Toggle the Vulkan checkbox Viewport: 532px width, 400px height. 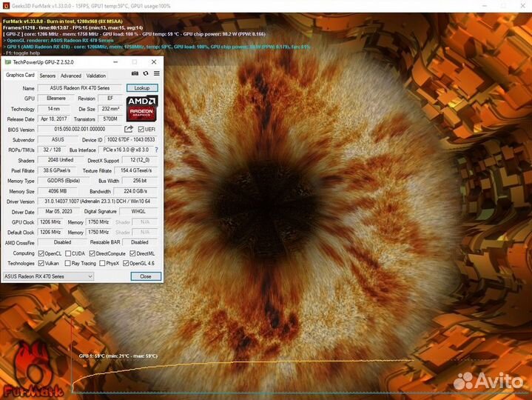(x=41, y=263)
